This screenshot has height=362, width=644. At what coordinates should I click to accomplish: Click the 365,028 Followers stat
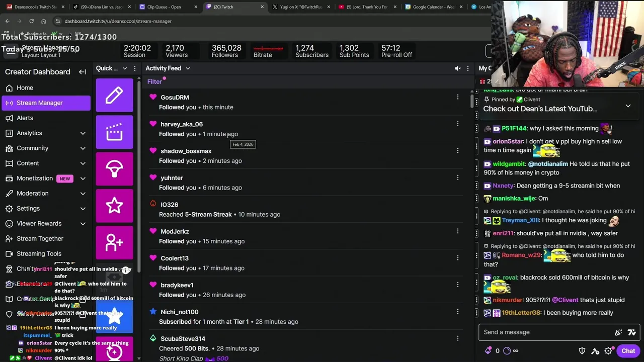pyautogui.click(x=226, y=51)
